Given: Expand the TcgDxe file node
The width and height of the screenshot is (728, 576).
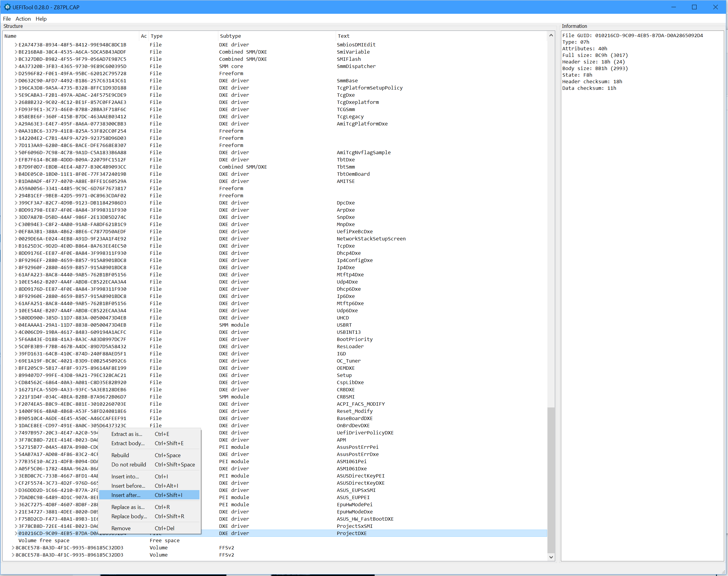Looking at the screenshot, I should pyautogui.click(x=16, y=95).
